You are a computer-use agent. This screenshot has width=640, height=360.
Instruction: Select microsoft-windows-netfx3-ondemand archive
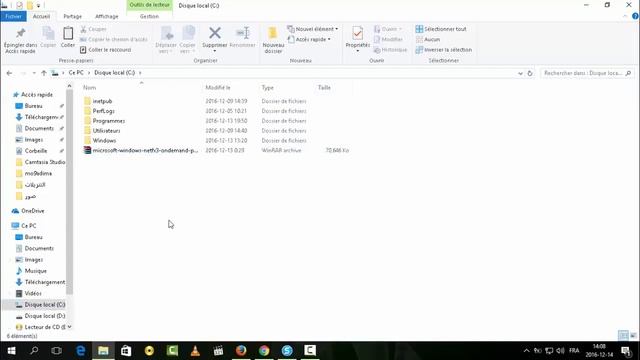[x=145, y=150]
